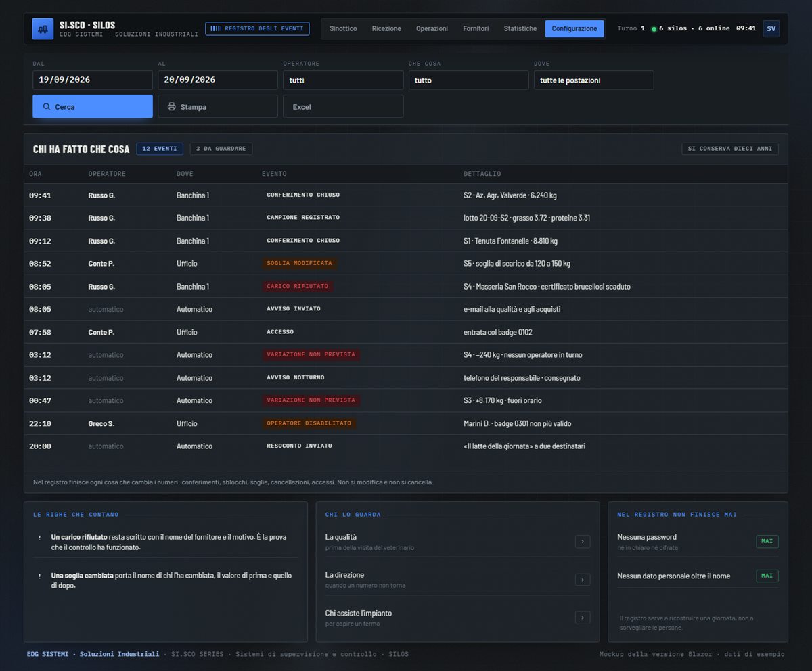The image size is (812, 671).
Task: Filter by the 3 da guardare badge
Action: (x=221, y=149)
